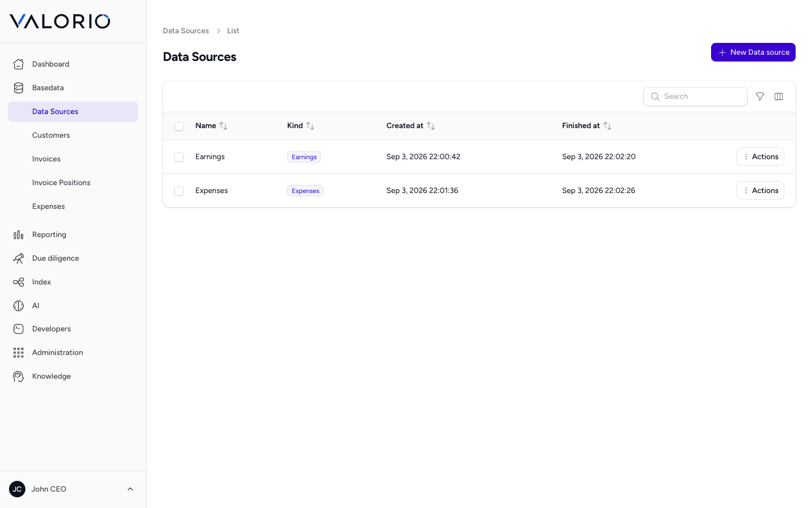Image resolution: width=812 pixels, height=508 pixels.
Task: Sort by Kind column arrows
Action: (x=310, y=126)
